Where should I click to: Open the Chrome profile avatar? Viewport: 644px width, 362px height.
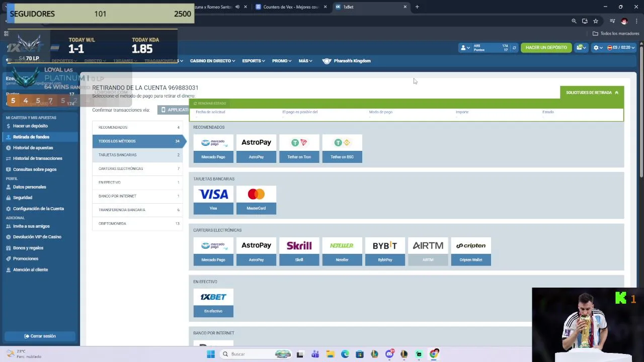pyautogui.click(x=624, y=21)
